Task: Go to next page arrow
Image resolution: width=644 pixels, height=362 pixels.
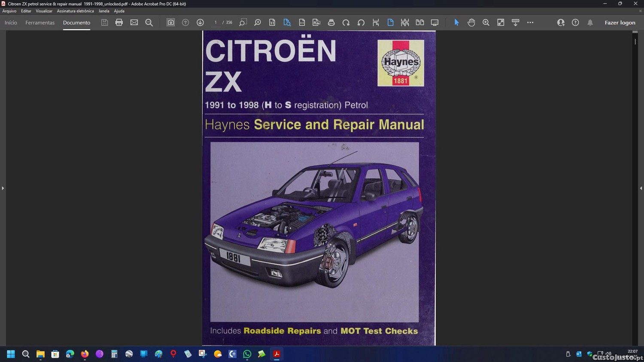Action: 200,23
